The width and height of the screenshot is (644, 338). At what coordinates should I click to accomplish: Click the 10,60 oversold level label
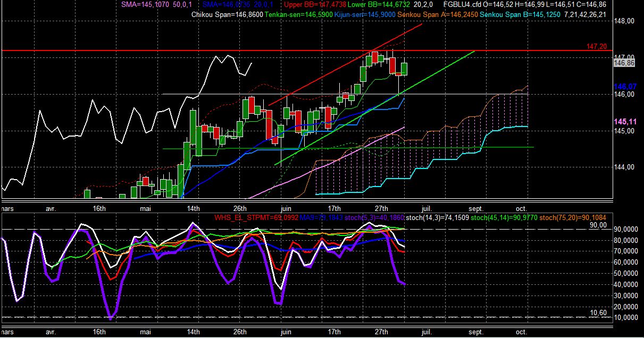598,313
